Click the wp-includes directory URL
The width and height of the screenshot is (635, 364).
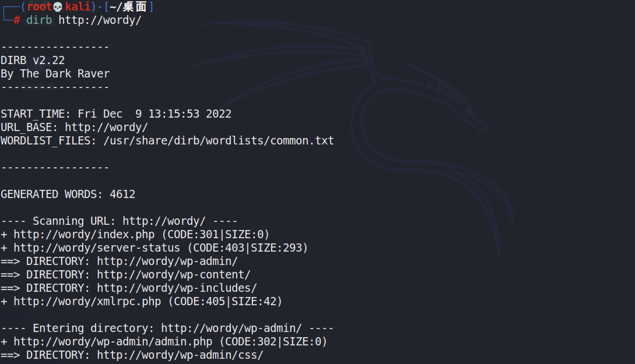coord(177,288)
